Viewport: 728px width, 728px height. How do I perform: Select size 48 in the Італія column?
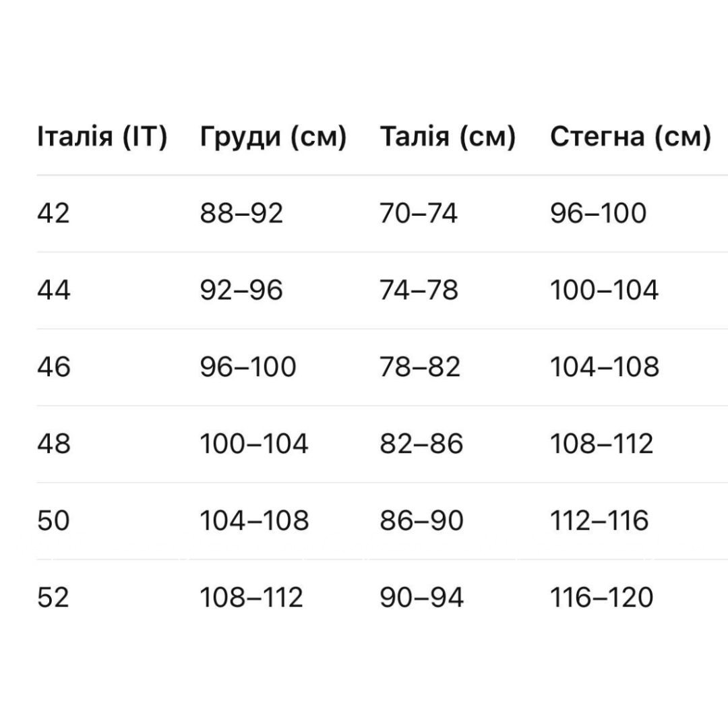coord(53,444)
